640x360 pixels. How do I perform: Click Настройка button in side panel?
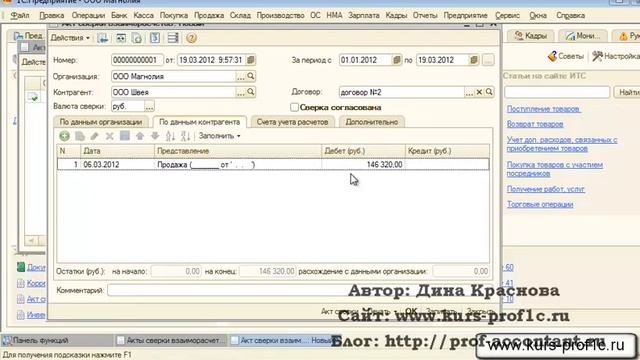click(616, 56)
